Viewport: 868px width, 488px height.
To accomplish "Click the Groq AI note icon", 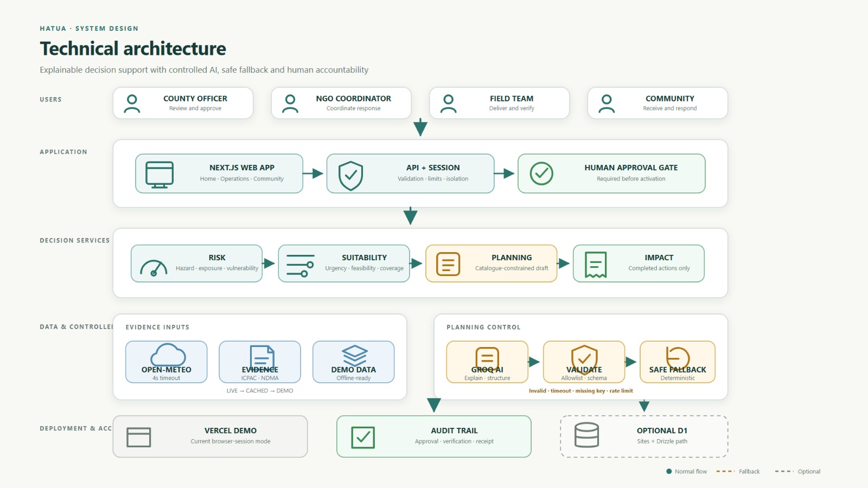I will coord(487,359).
